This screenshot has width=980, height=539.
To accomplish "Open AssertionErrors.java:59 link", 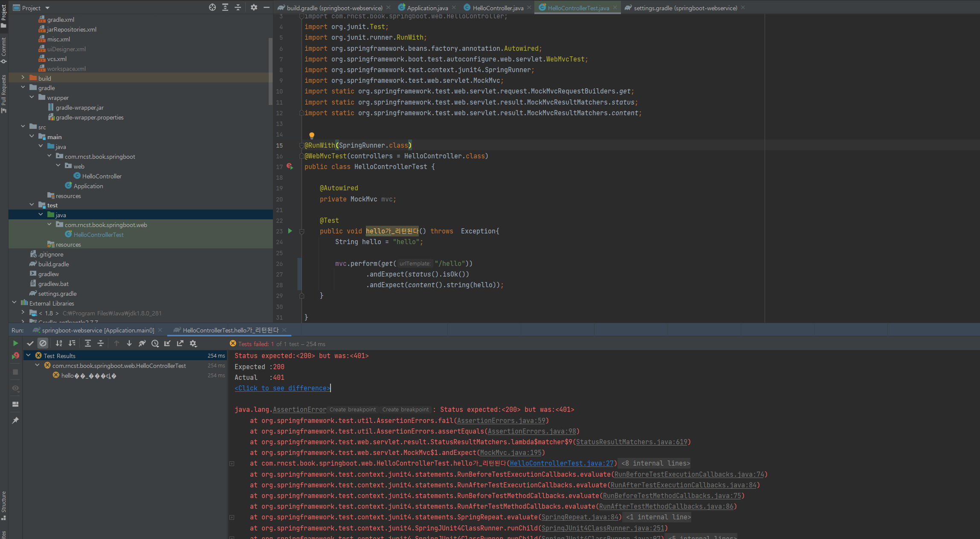I will click(x=501, y=420).
